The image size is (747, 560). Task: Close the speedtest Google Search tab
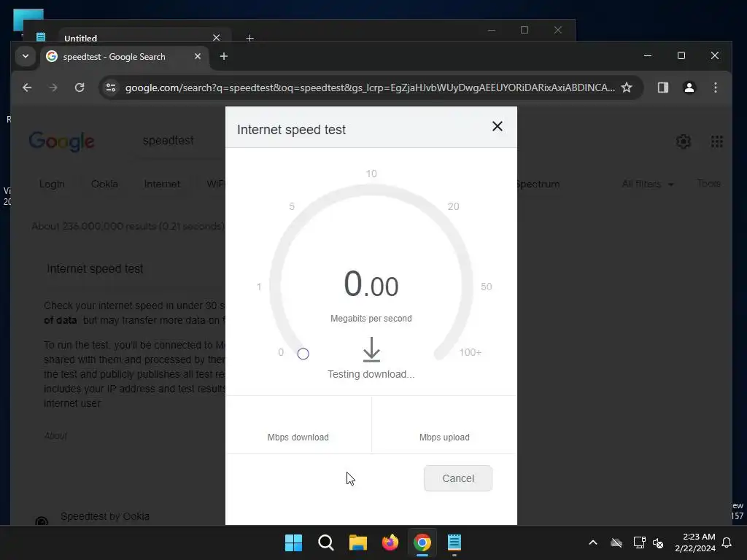pos(198,57)
